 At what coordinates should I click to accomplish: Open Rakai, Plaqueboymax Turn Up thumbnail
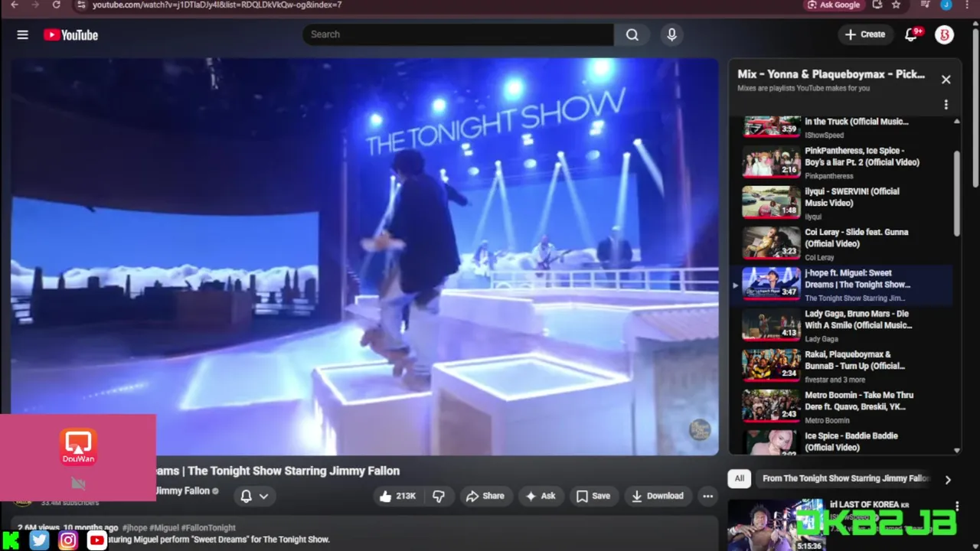click(771, 365)
